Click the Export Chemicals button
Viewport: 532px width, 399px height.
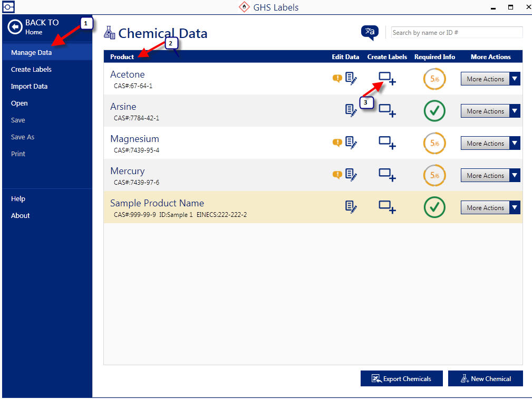pos(401,378)
